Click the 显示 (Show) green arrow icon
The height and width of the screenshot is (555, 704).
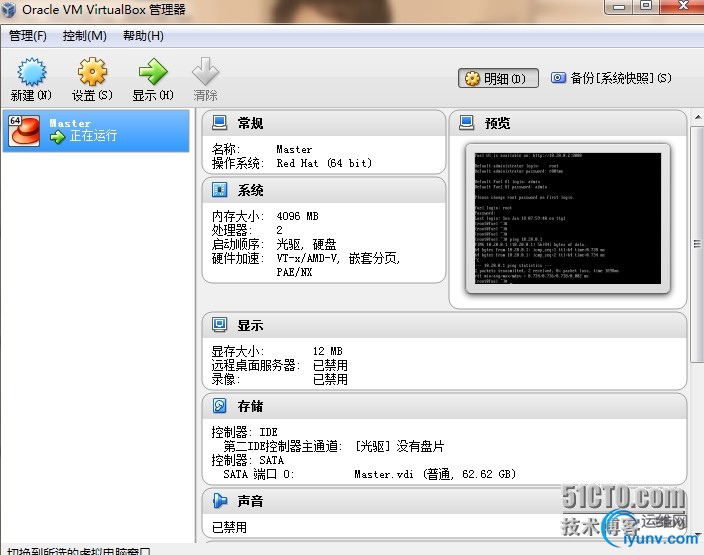click(x=153, y=72)
